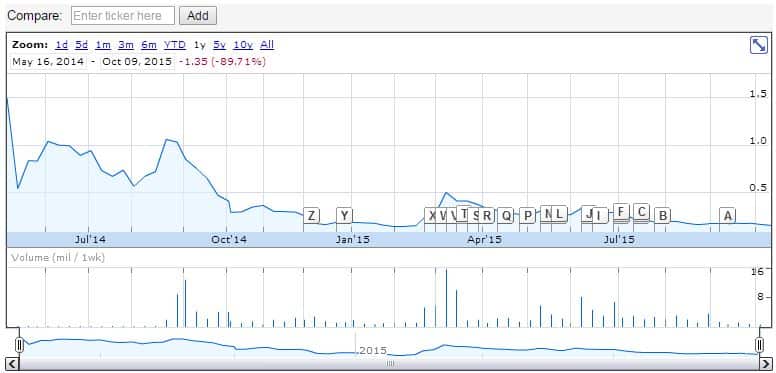
Task: Set chart zoom to 1m
Action: coord(103,45)
